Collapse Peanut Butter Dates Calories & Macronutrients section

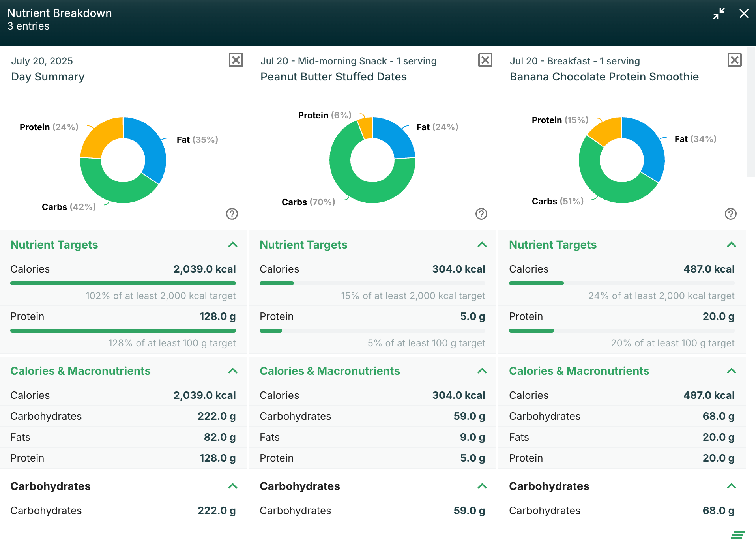[x=482, y=371]
